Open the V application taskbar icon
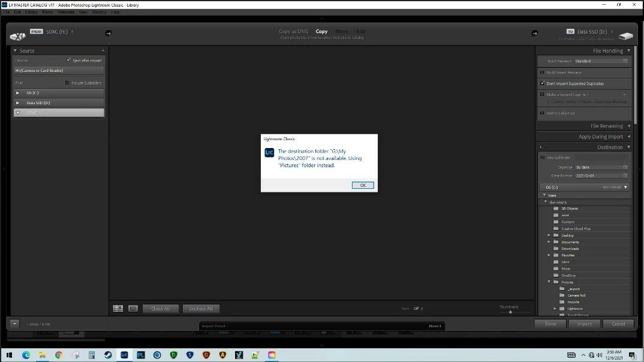 tap(239, 355)
